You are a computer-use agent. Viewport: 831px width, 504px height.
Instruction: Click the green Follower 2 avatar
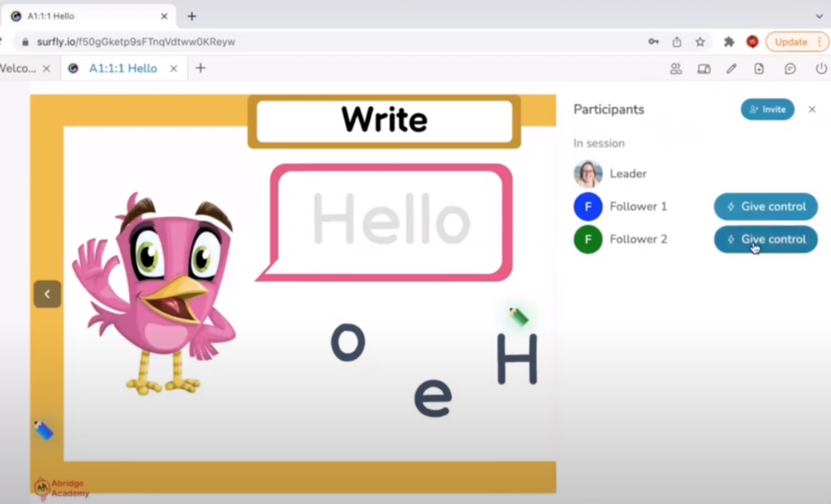click(x=588, y=239)
